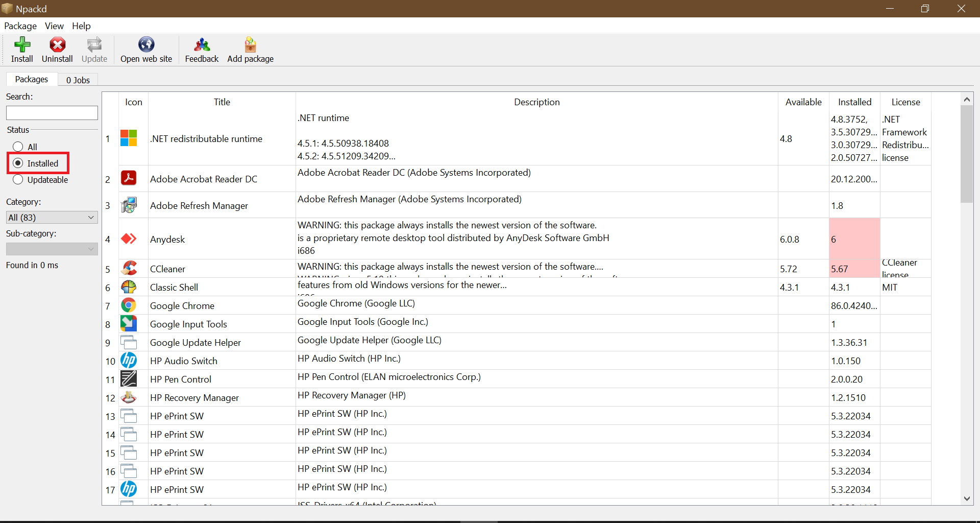Screen dimensions: 980x523
Task: Click the Anydesk installed version 6 cell
Action: click(854, 239)
